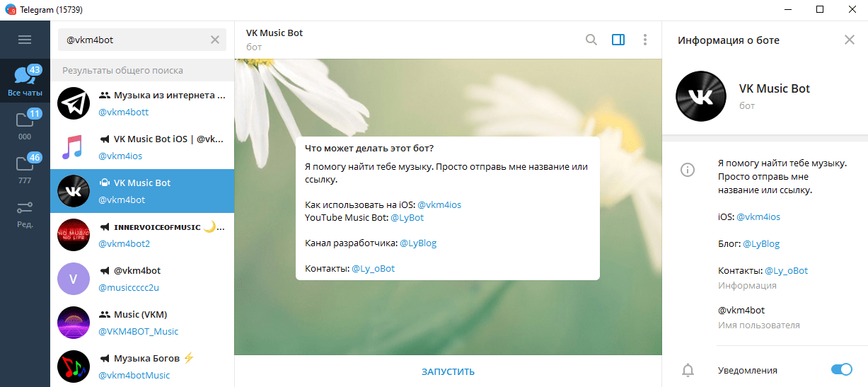Open the 000 chat folder
868x387 pixels.
tap(25, 125)
